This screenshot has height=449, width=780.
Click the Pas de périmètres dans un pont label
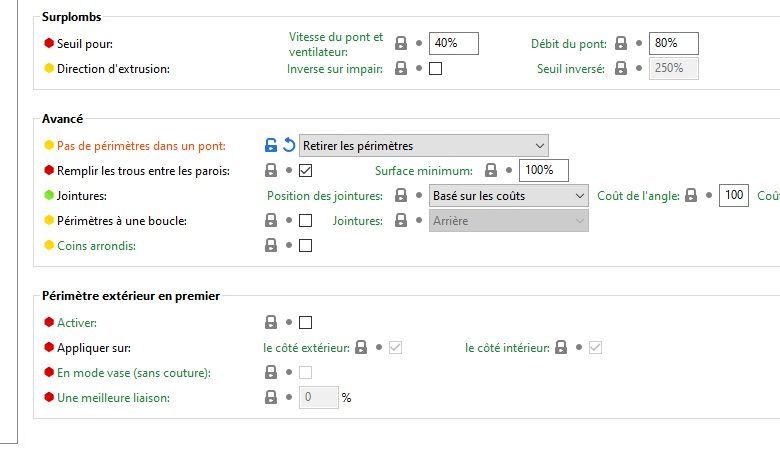pyautogui.click(x=141, y=145)
